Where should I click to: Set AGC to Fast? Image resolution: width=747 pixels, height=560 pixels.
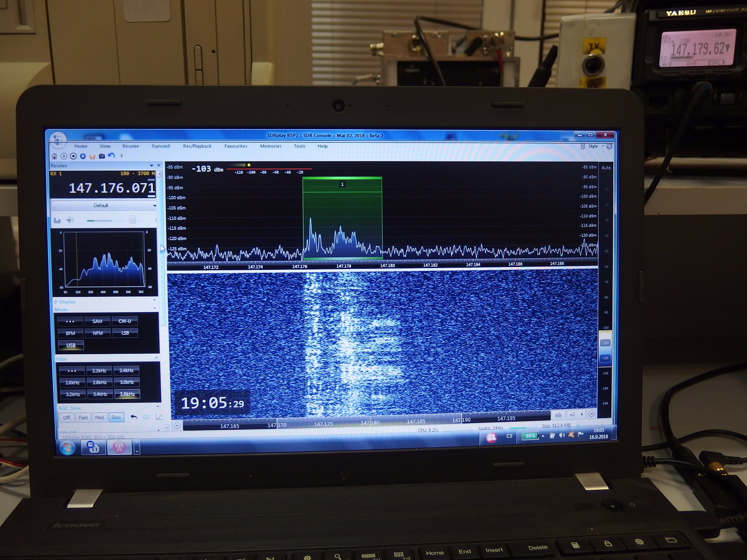83,417
